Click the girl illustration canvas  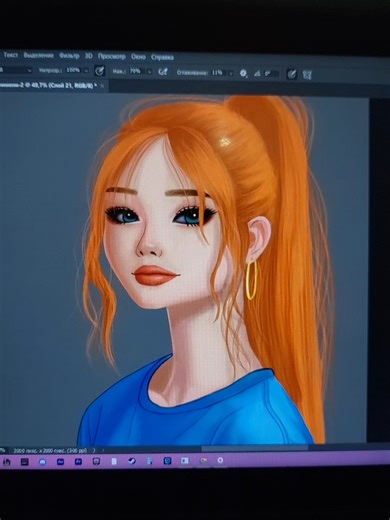[184, 270]
